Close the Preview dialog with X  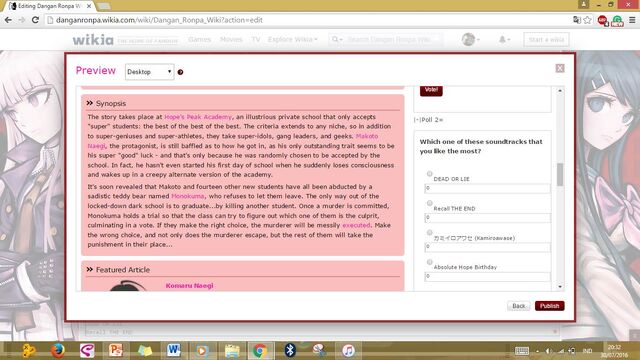click(560, 68)
